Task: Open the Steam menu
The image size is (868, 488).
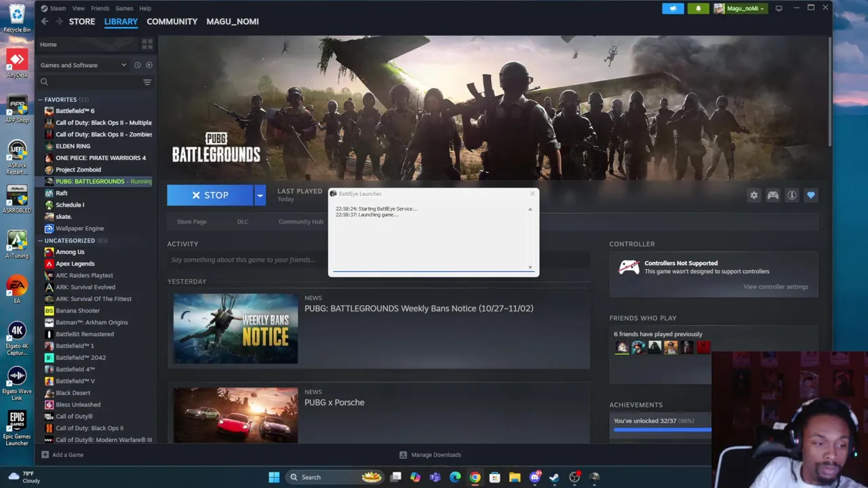Action: (x=58, y=8)
